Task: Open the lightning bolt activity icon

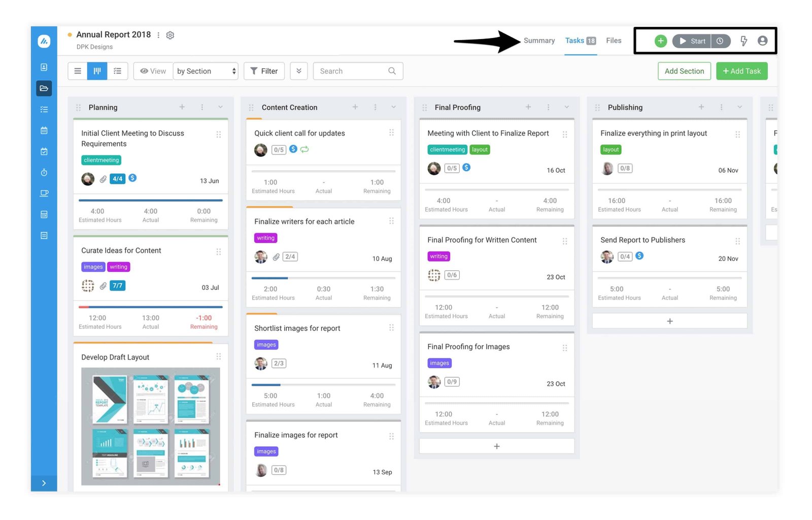Action: coord(743,41)
